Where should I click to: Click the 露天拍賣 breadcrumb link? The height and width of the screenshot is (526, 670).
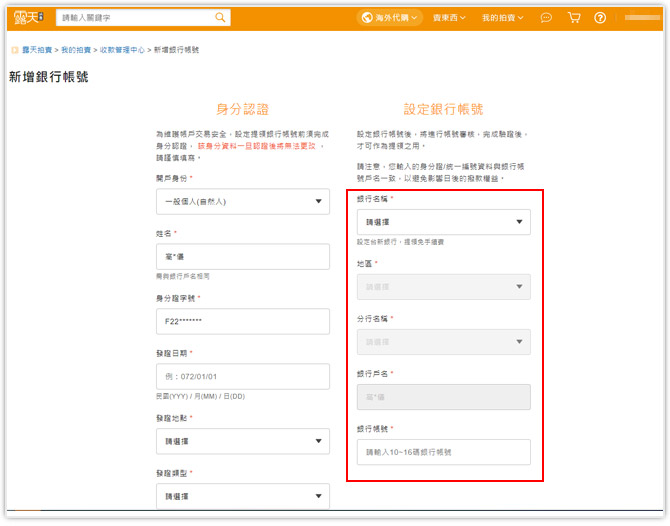pos(37,49)
